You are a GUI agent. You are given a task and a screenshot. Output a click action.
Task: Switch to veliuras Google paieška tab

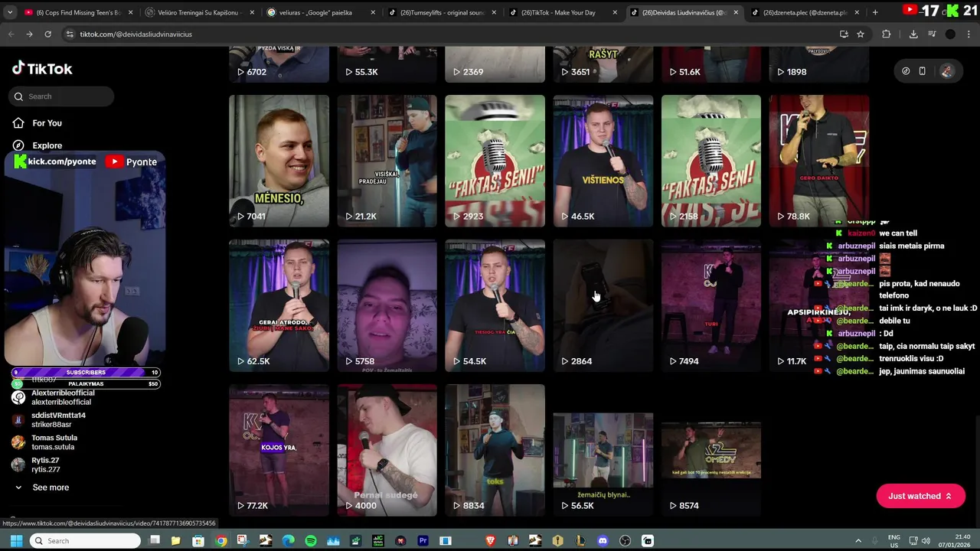320,12
